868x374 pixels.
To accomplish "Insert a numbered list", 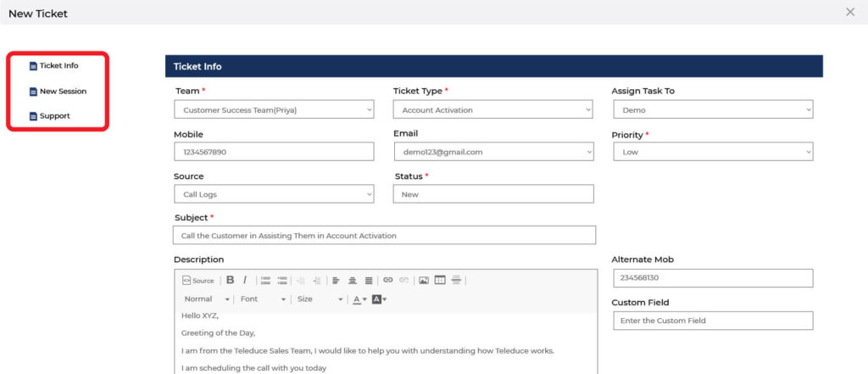I will pos(265,281).
